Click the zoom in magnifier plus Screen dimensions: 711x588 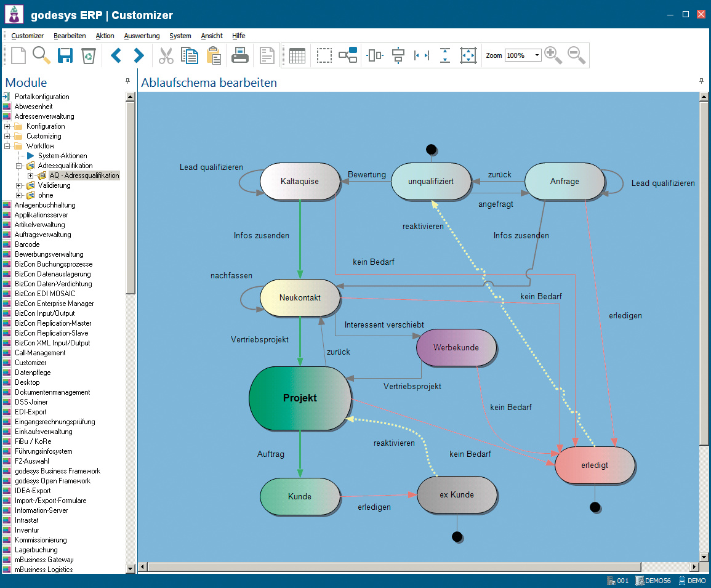[553, 55]
